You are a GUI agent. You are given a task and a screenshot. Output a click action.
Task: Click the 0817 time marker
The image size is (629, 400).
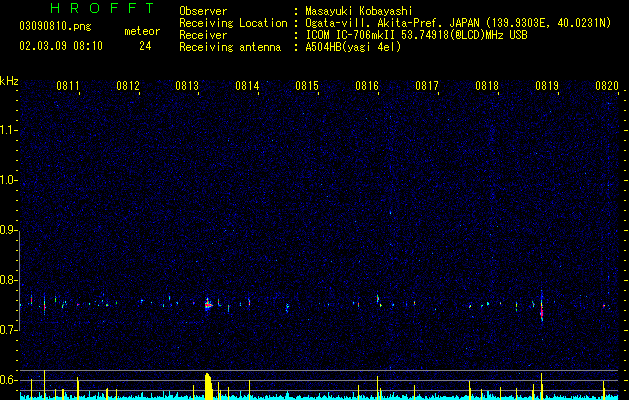click(x=427, y=86)
